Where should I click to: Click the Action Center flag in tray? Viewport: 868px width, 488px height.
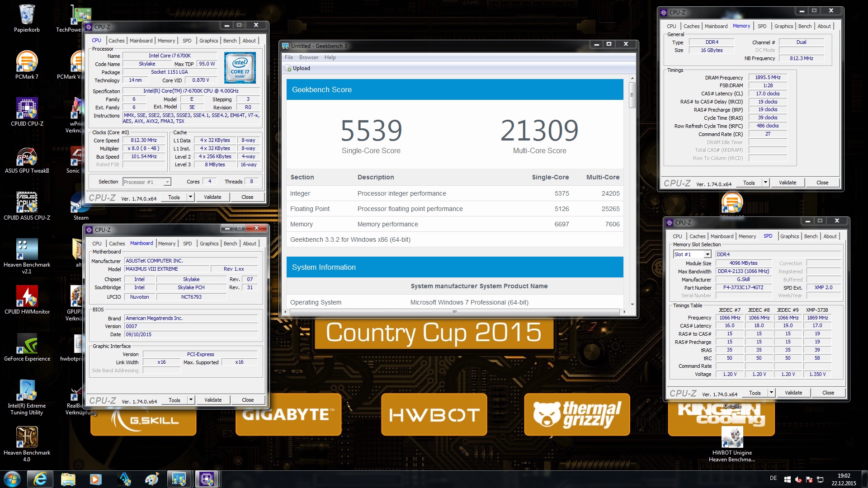809,479
